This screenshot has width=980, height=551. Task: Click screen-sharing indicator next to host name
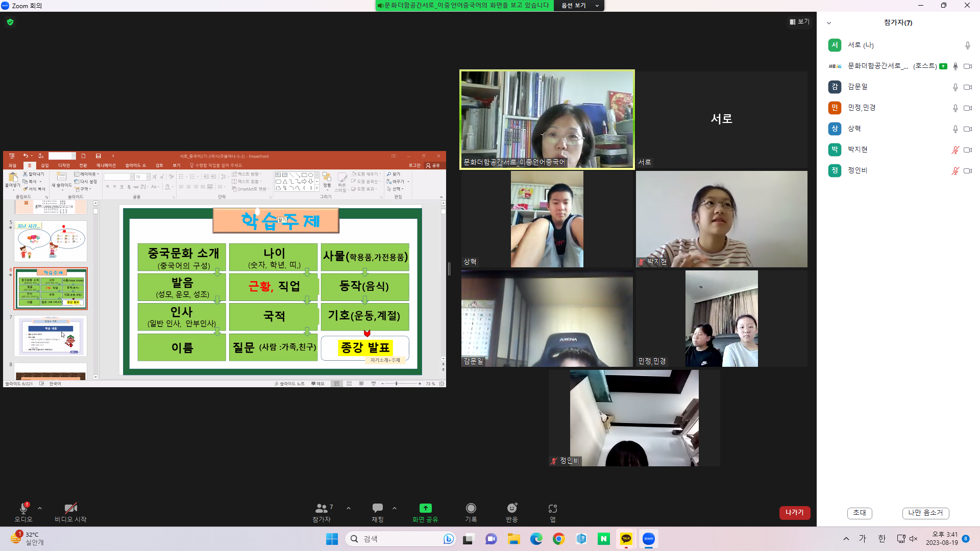(x=943, y=66)
